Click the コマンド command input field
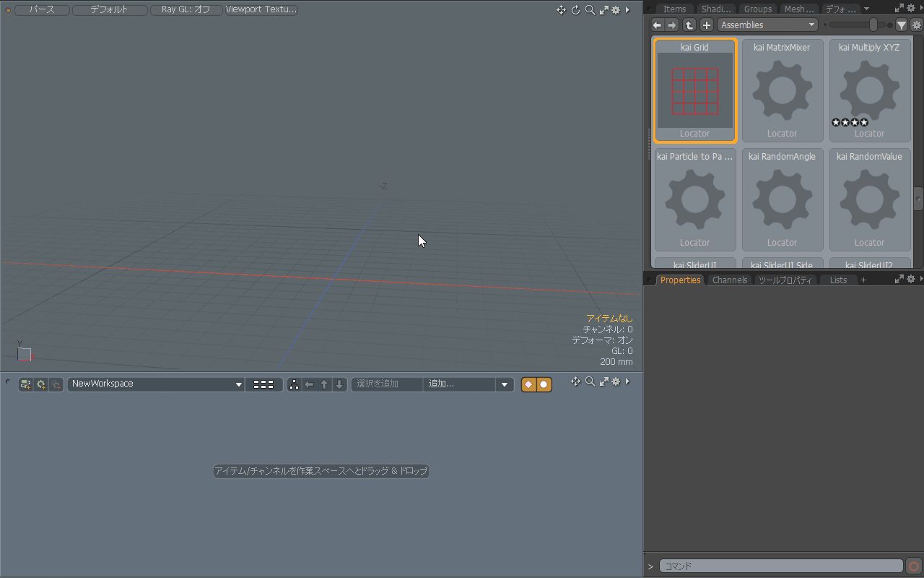This screenshot has height=578, width=924. tap(781, 566)
